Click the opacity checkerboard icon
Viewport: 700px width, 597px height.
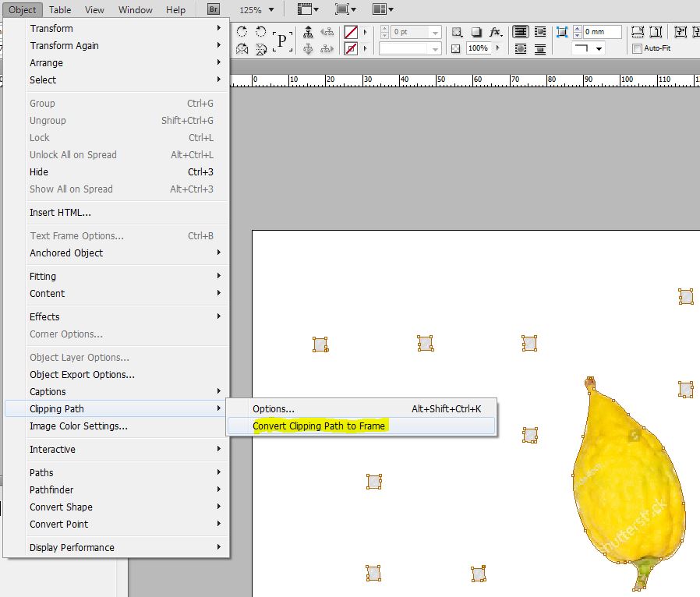(x=455, y=48)
